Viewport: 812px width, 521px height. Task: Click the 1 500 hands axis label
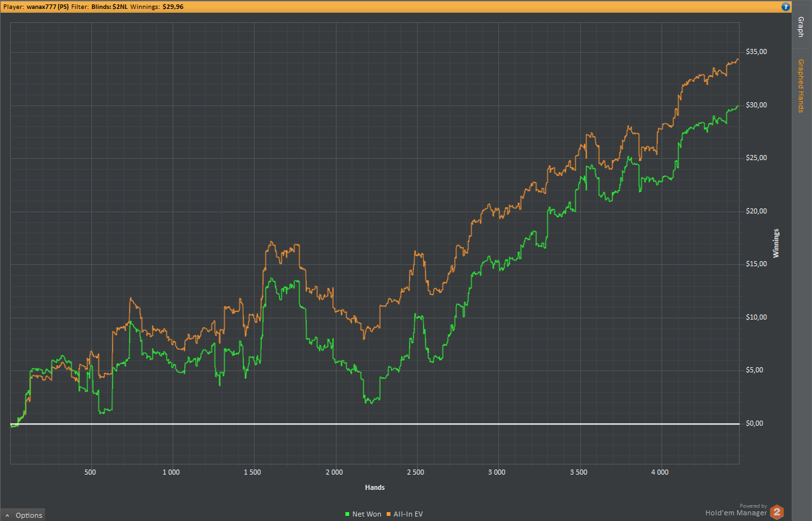253,472
